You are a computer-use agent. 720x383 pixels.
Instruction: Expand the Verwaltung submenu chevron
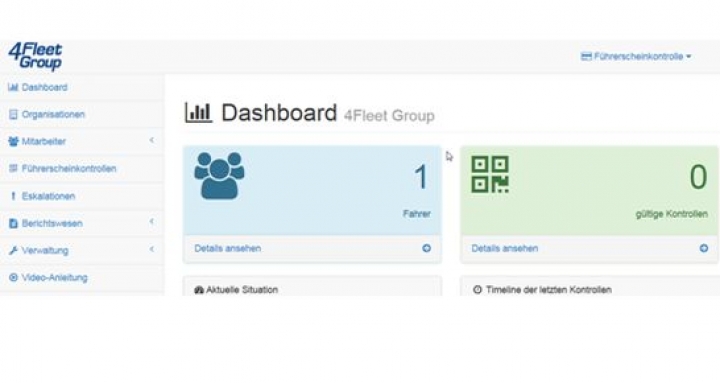tap(152, 249)
